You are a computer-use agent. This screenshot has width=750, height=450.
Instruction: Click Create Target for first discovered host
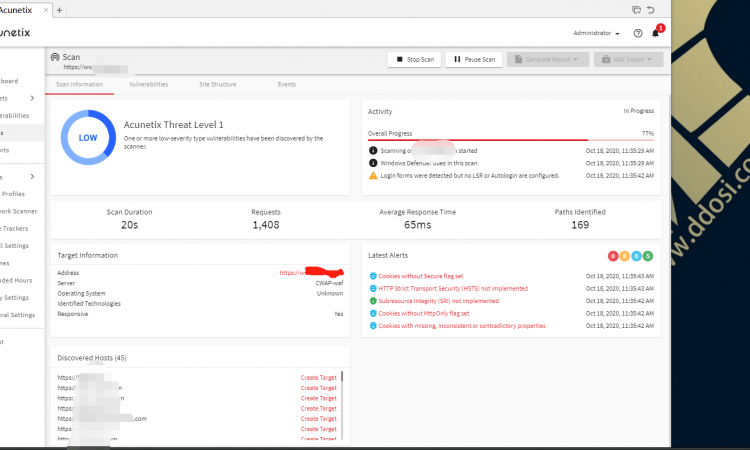pos(319,378)
